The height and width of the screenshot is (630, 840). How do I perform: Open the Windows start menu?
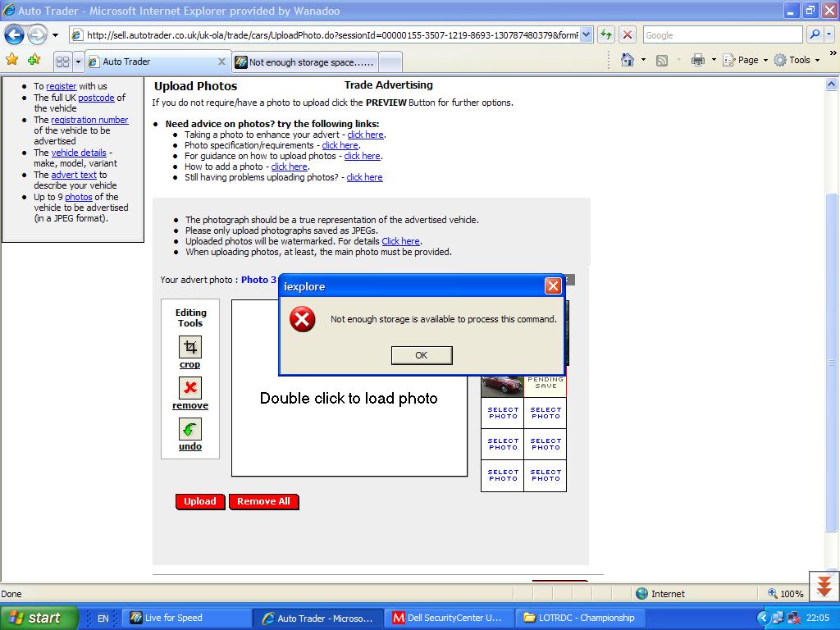point(38,618)
